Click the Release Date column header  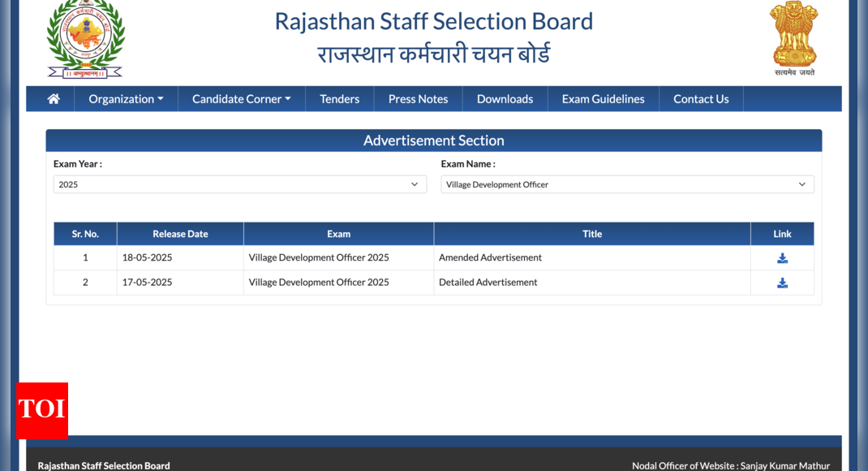click(180, 234)
